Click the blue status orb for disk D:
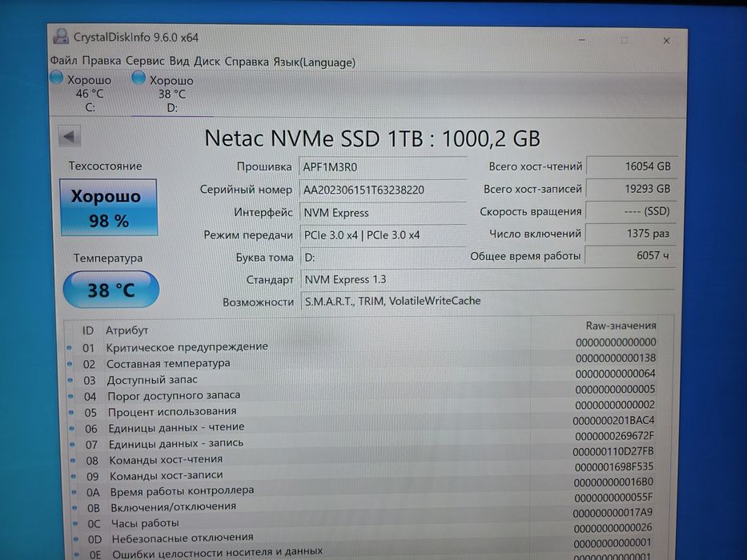The height and width of the screenshot is (560, 747). 139,78
